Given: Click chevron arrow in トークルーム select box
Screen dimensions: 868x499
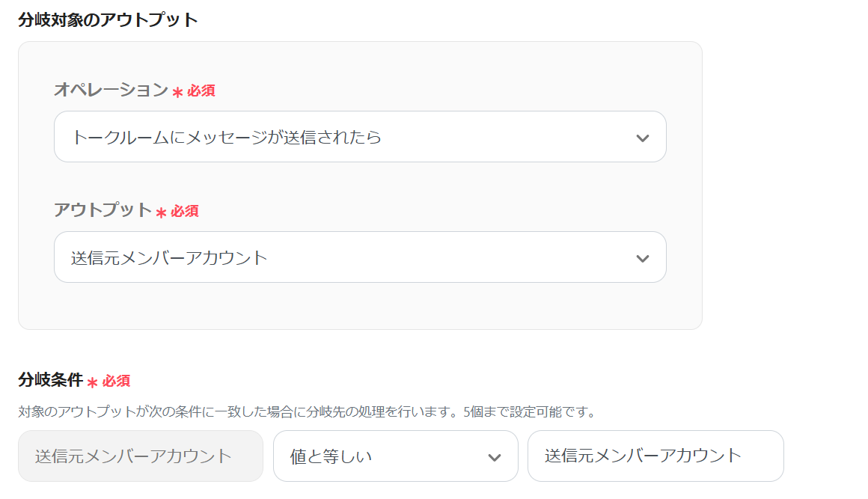Looking at the screenshot, I should pos(642,138).
